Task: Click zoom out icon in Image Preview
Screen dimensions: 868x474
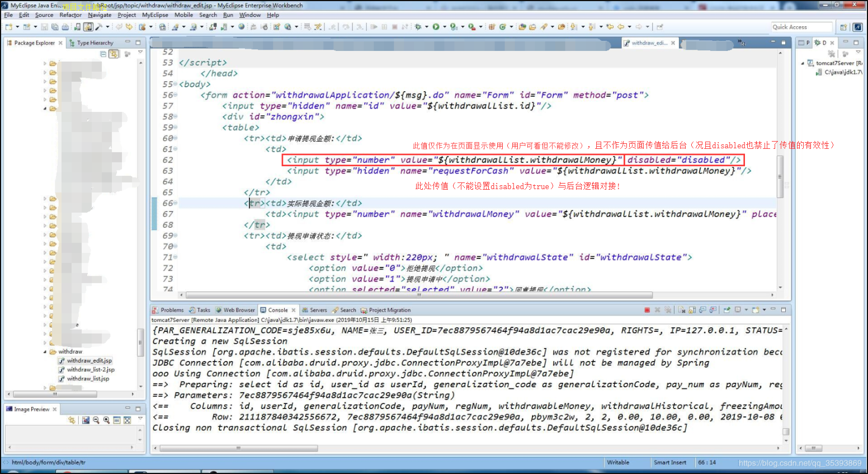Action: point(96,420)
